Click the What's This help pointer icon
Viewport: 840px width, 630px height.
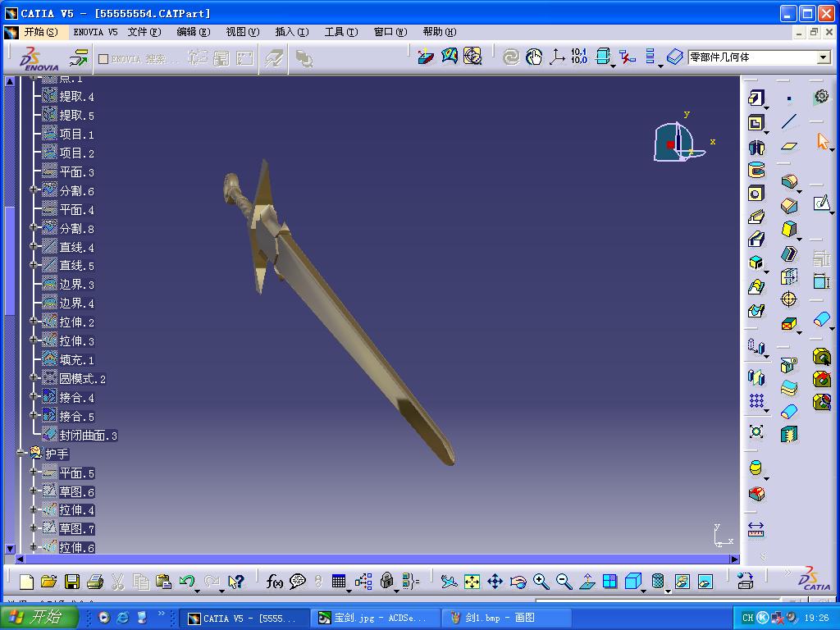[235, 582]
